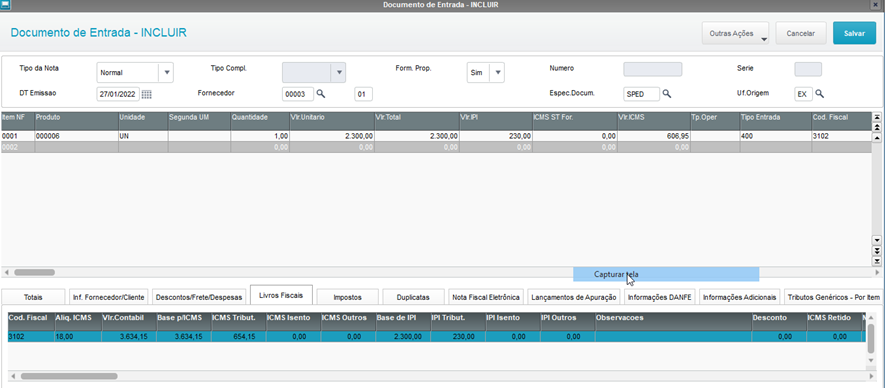
Task: Click the Espec.Docum. field showing SPED
Action: (641, 94)
